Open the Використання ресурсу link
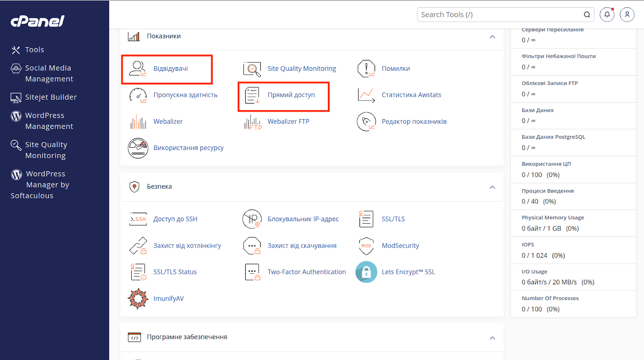 pyautogui.click(x=188, y=148)
